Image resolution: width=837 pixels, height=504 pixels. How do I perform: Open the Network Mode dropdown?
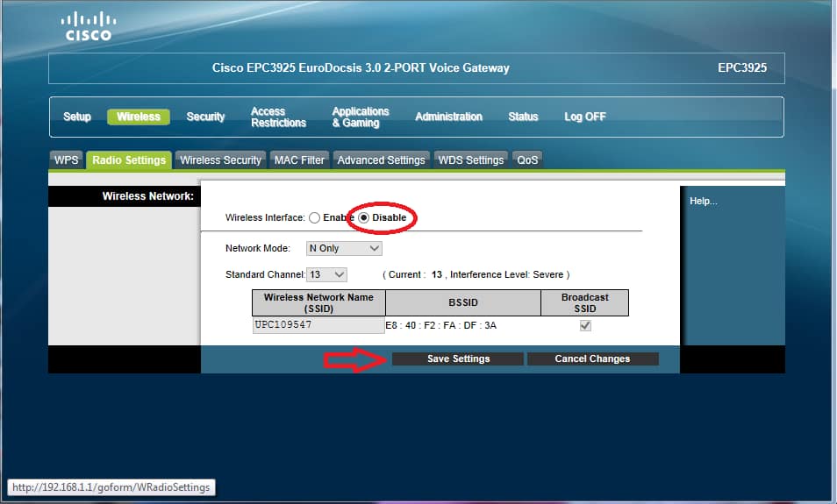pyautogui.click(x=344, y=249)
